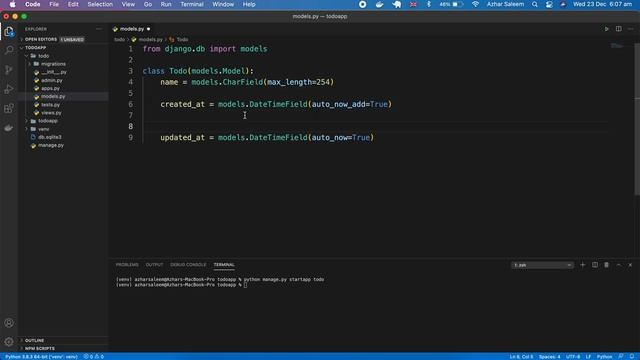Viewport: 640px width, 360px height.
Task: Open the Explorer view in activity bar
Action: [x=9, y=31]
